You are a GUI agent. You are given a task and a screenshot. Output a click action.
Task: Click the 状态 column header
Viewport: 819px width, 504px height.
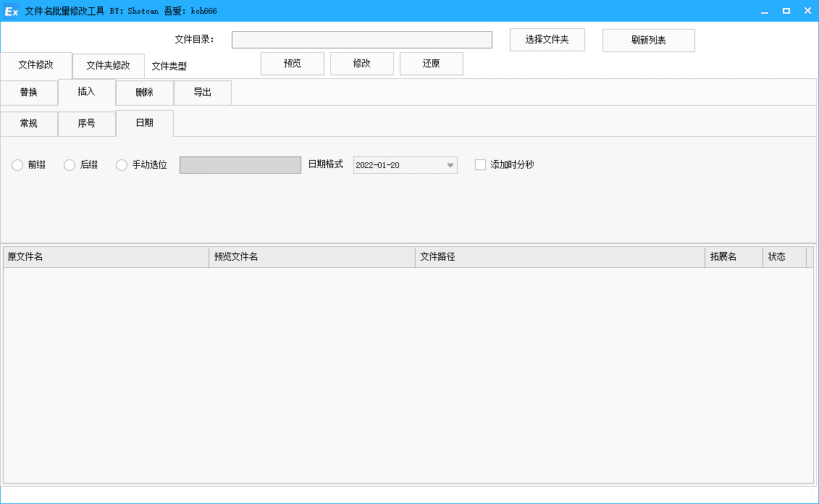point(784,257)
